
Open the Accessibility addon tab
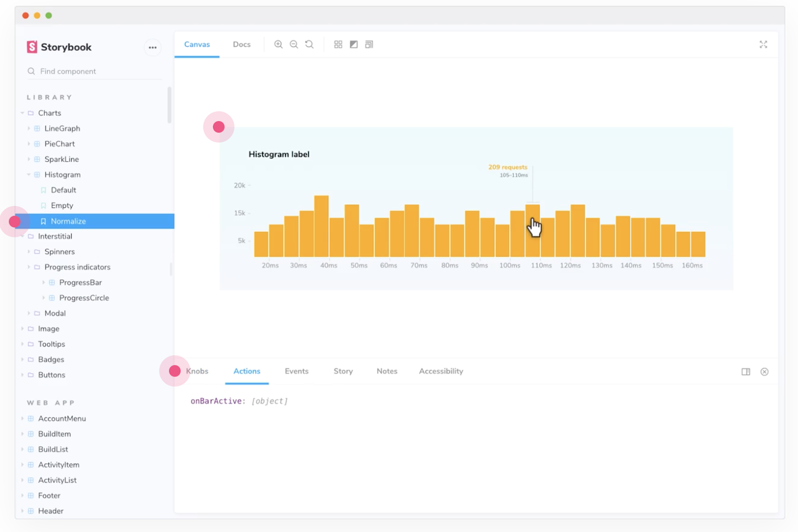(x=441, y=371)
